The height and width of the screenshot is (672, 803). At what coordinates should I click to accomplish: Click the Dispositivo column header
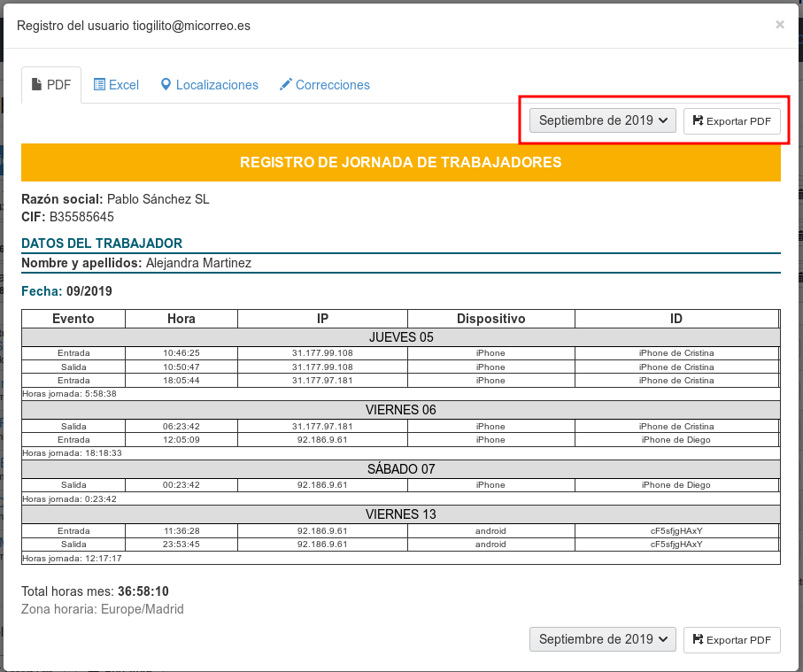tap(490, 319)
